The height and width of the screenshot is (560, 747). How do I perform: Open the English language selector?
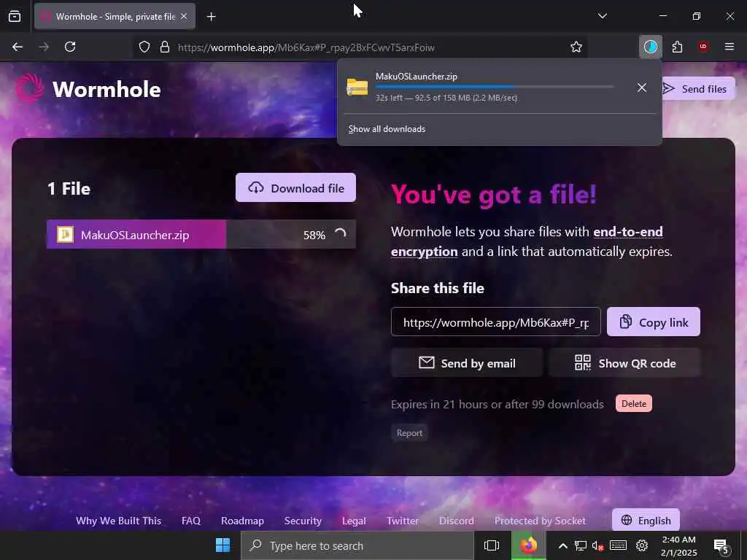tap(646, 521)
